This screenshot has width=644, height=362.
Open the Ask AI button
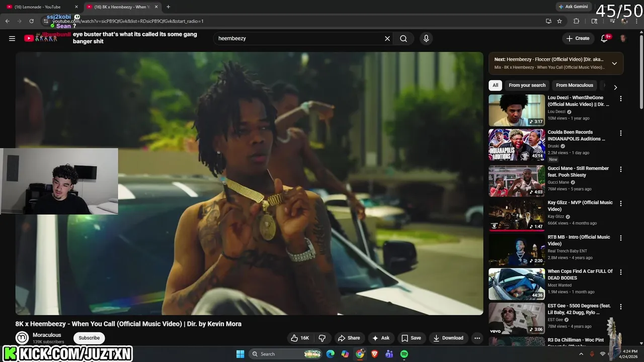point(380,338)
